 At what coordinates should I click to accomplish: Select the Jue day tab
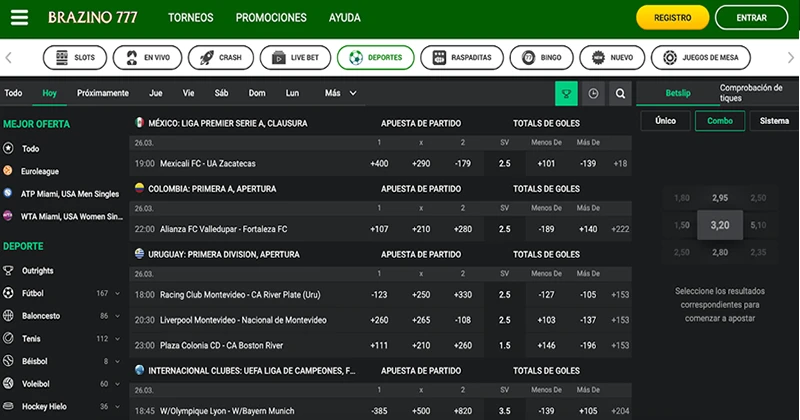coord(156,93)
